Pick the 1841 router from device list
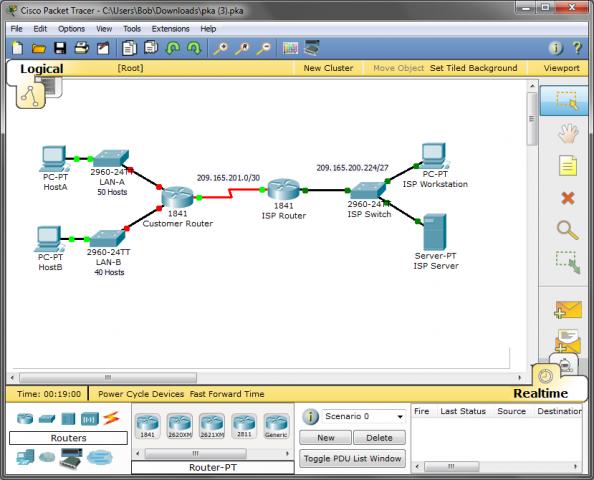Viewport: 594px width, 480px height. pyautogui.click(x=147, y=426)
